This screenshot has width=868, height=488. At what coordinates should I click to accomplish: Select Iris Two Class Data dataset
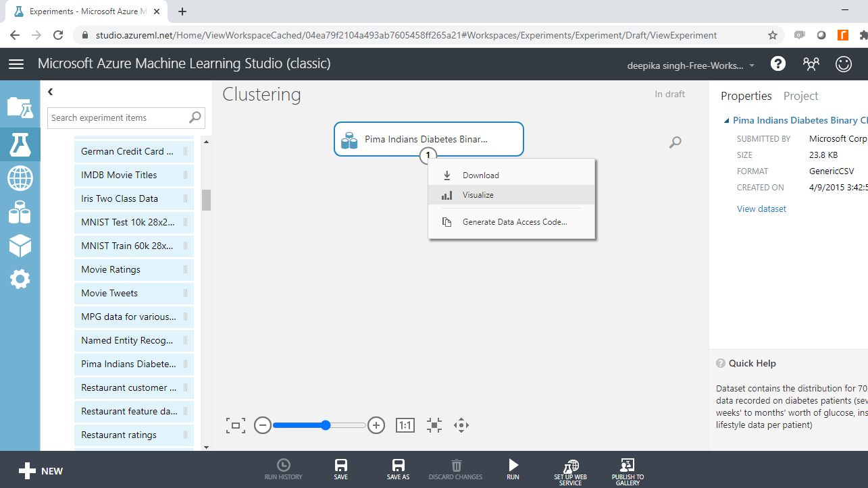(x=134, y=198)
